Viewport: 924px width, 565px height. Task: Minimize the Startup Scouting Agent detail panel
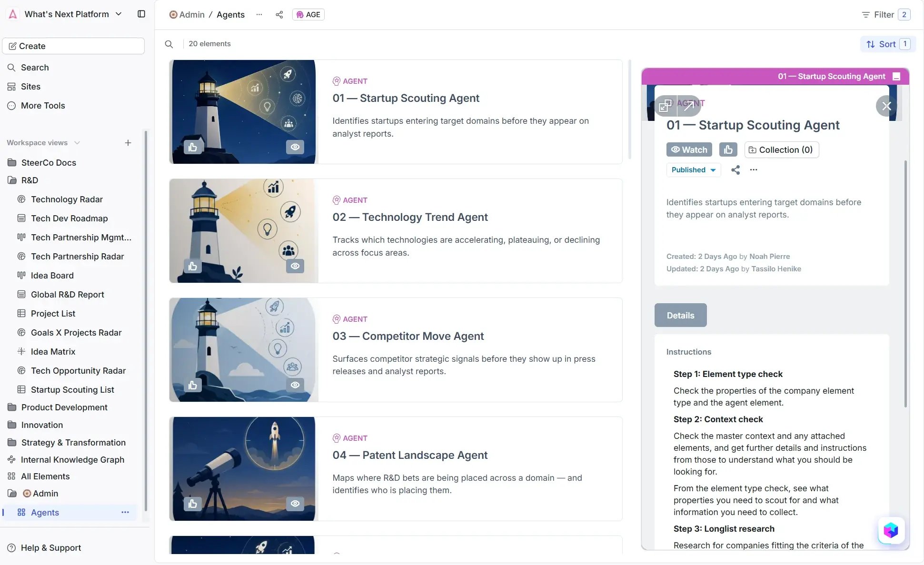[896, 77]
